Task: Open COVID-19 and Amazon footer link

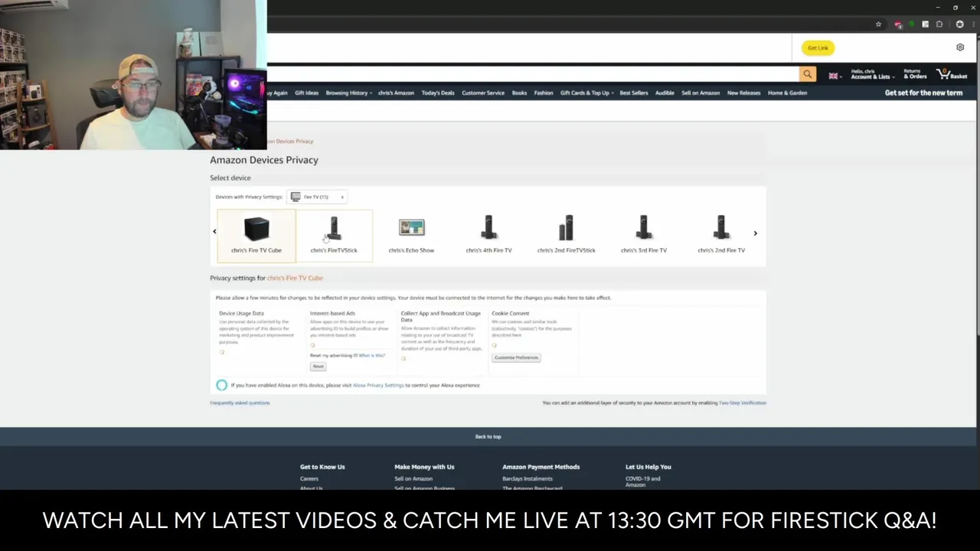Action: 642,482
